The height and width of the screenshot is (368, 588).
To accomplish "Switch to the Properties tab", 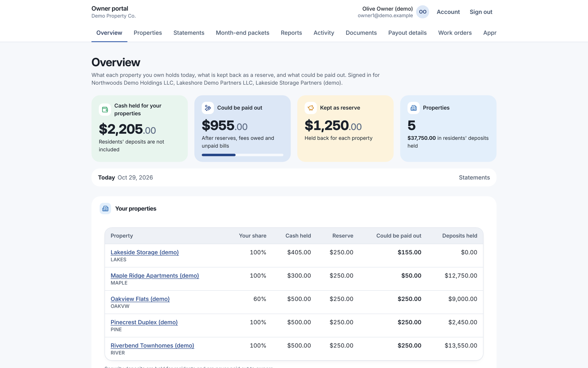I will tap(148, 33).
